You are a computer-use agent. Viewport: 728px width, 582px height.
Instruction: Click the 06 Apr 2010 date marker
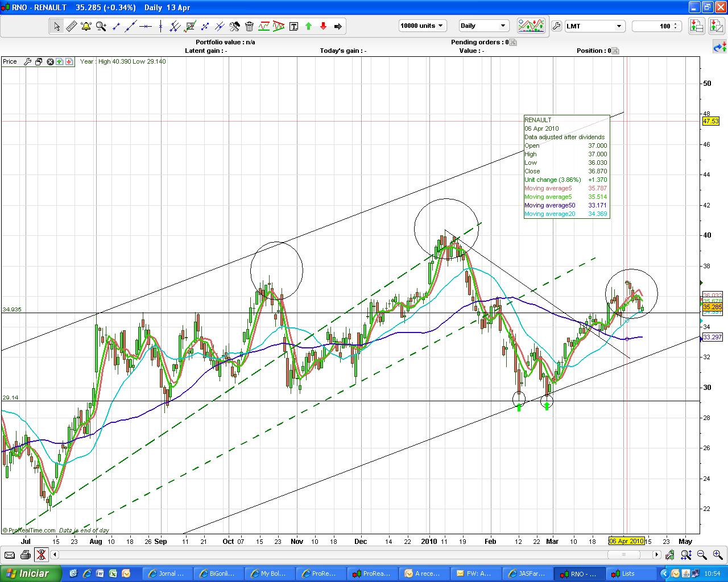[626, 541]
